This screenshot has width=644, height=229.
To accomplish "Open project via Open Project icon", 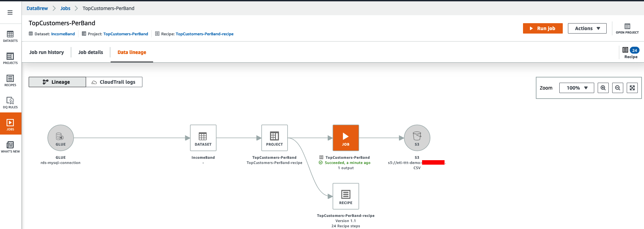I will (627, 28).
